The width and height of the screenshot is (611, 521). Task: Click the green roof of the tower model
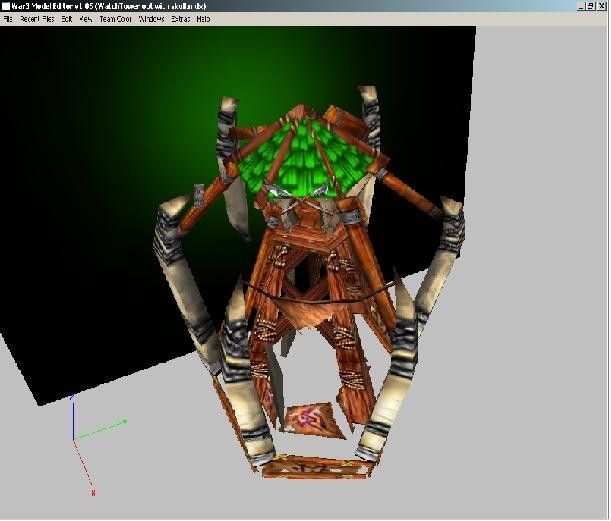coord(308,160)
